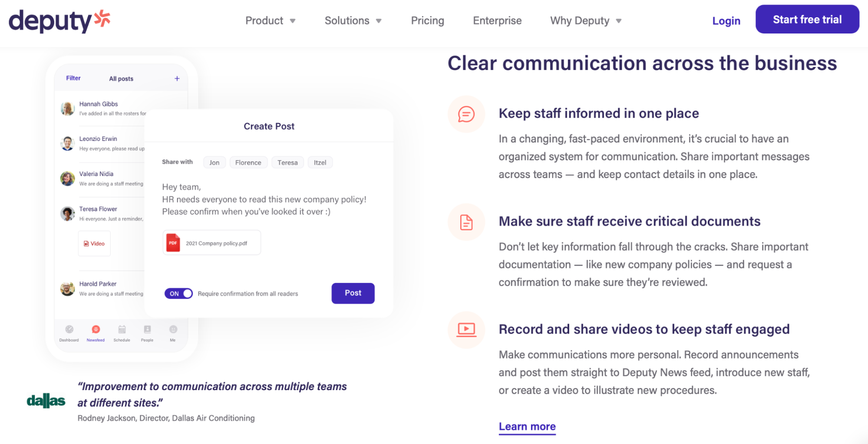Click the Florence share-with tag

[x=248, y=162]
